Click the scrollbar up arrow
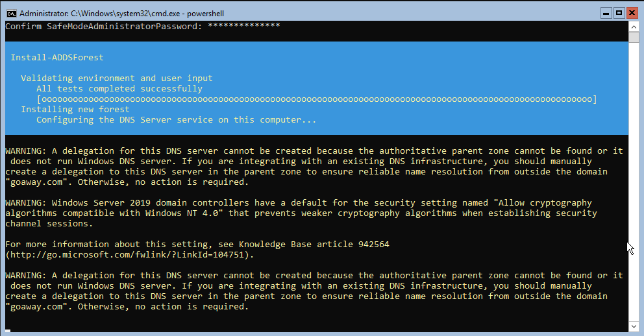 click(634, 27)
